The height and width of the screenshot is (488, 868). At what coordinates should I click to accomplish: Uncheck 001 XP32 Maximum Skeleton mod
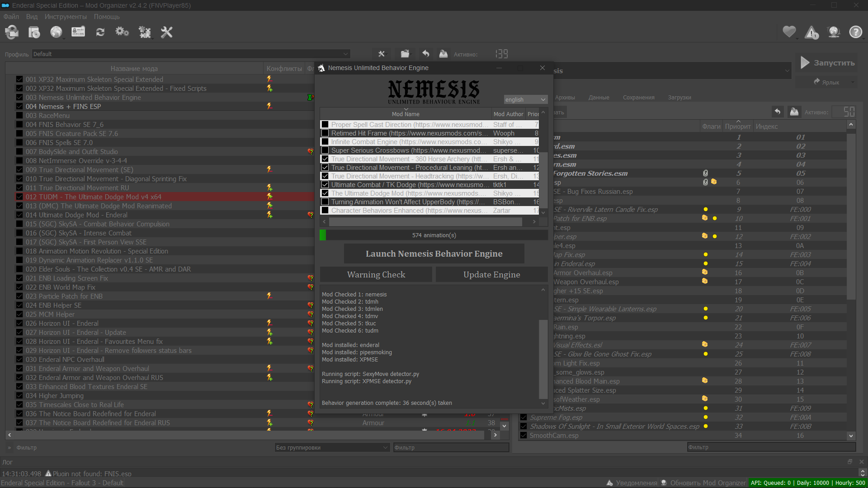(x=19, y=79)
